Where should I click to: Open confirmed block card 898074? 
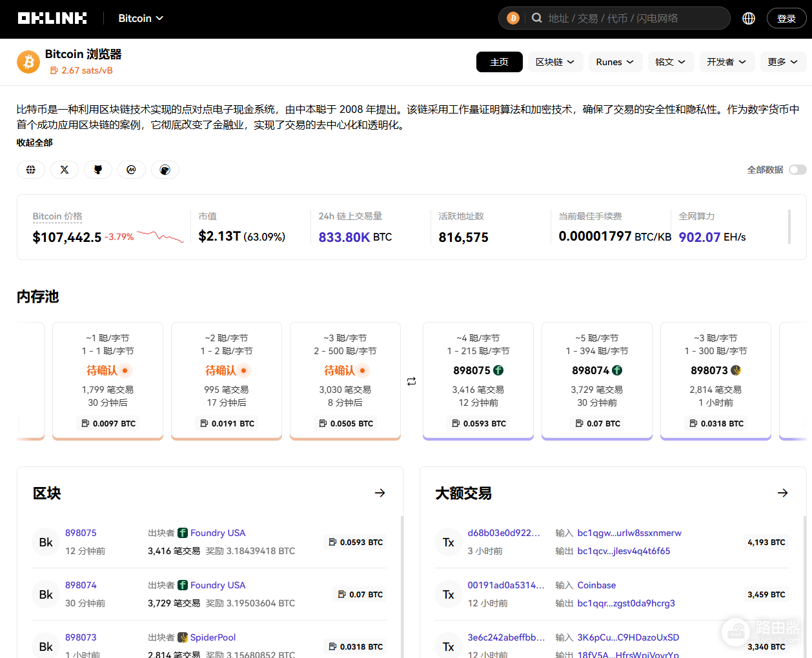(x=597, y=381)
